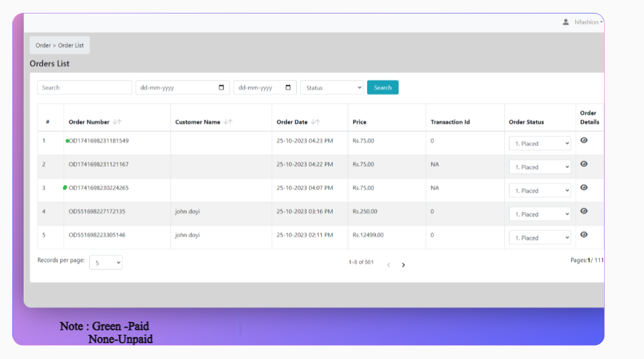Viewport: 644px width, 359px height.
Task: View details of order OD1741698230224265
Action: point(584,188)
